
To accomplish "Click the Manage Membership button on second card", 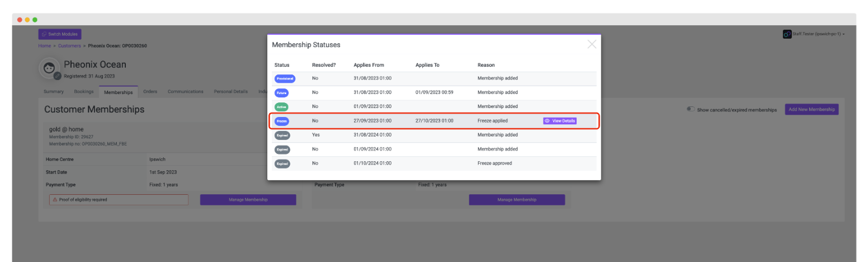I will click(x=517, y=200).
